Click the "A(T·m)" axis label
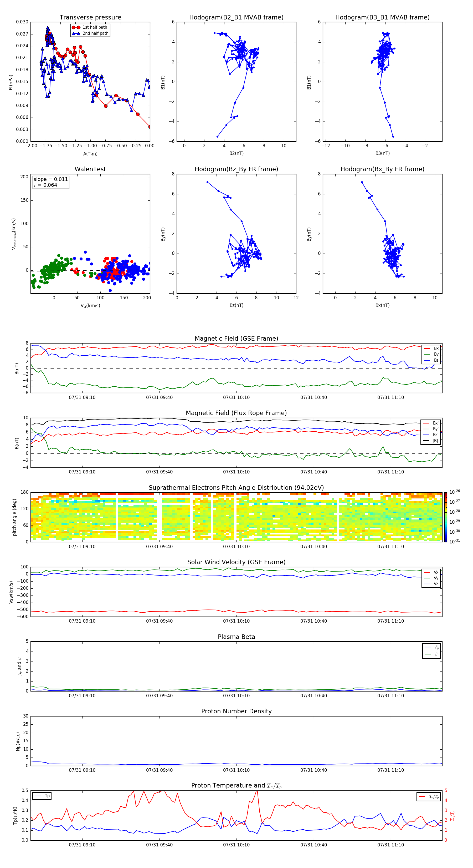The image size is (473, 868). coord(90,154)
